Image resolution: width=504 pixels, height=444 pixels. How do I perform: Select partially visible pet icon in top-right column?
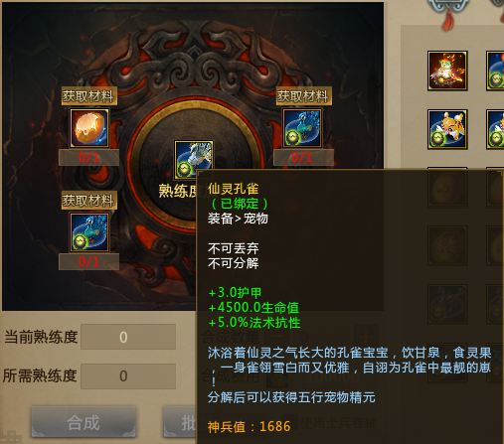495,71
